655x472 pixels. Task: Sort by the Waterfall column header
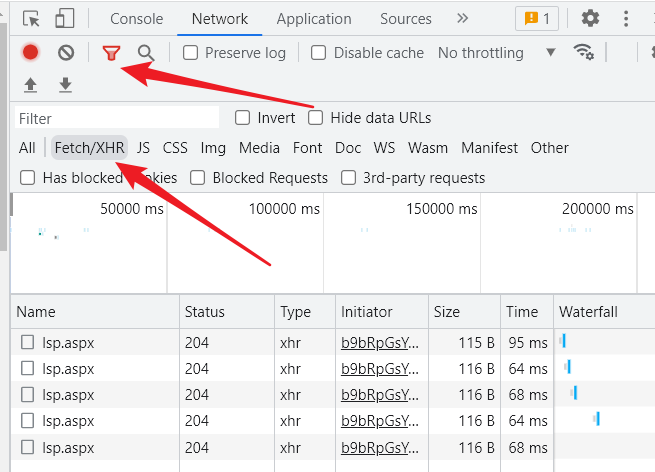click(x=604, y=312)
